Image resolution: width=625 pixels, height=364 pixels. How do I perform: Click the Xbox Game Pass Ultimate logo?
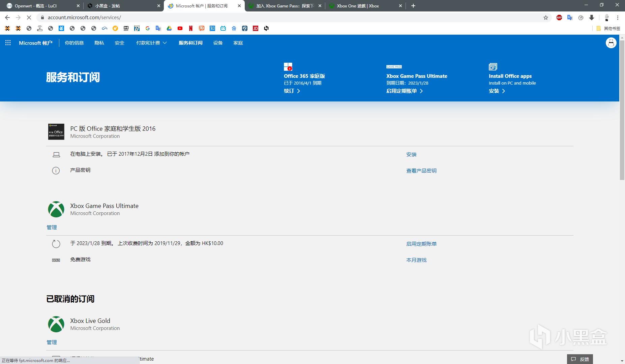[x=56, y=209]
